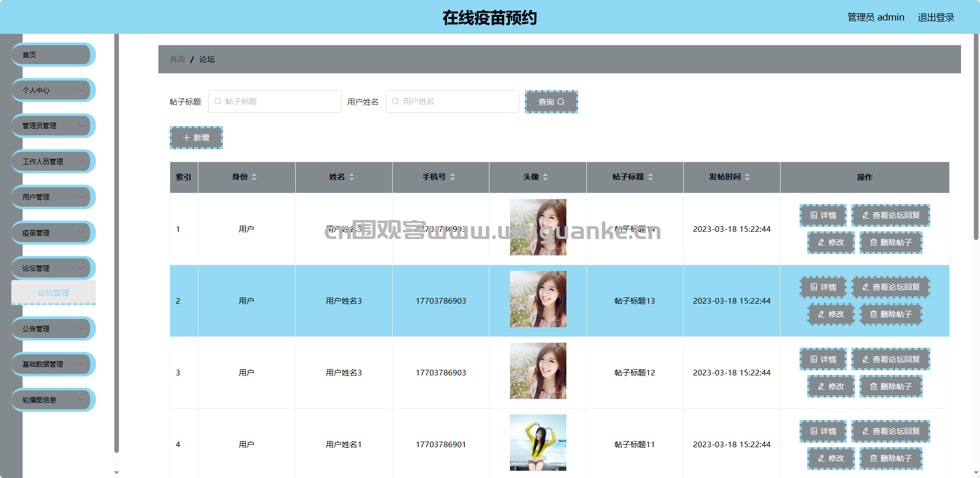Image resolution: width=980 pixels, height=478 pixels.
Task: Sort by 发帖时间 column arrows
Action: (747, 177)
